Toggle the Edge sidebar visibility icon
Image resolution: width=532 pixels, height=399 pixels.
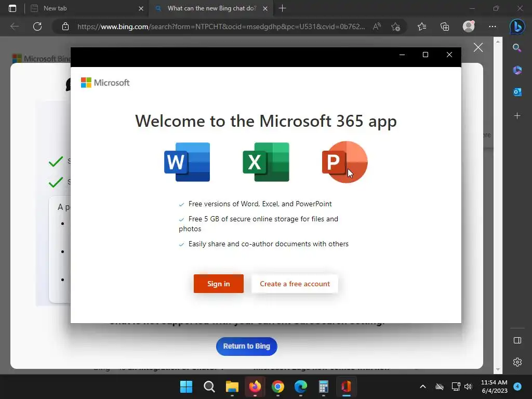point(517,340)
